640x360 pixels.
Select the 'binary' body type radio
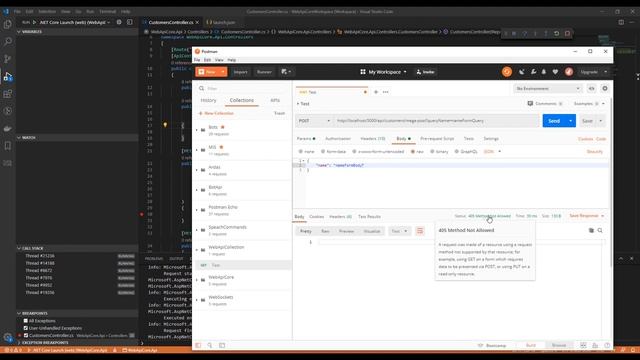click(x=432, y=151)
